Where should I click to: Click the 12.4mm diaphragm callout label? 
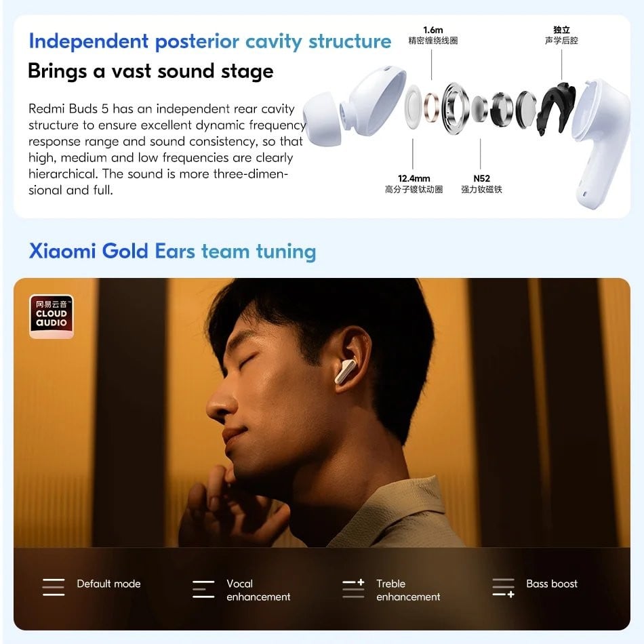click(x=414, y=184)
